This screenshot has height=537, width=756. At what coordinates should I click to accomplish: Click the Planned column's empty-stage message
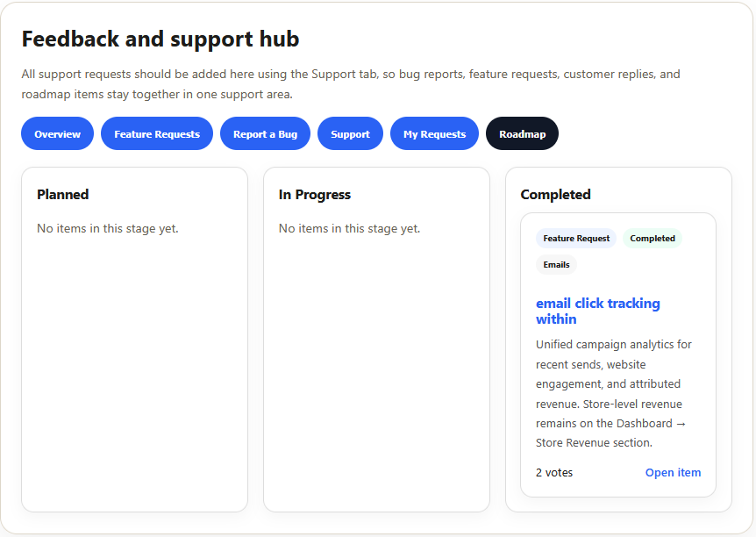108,228
